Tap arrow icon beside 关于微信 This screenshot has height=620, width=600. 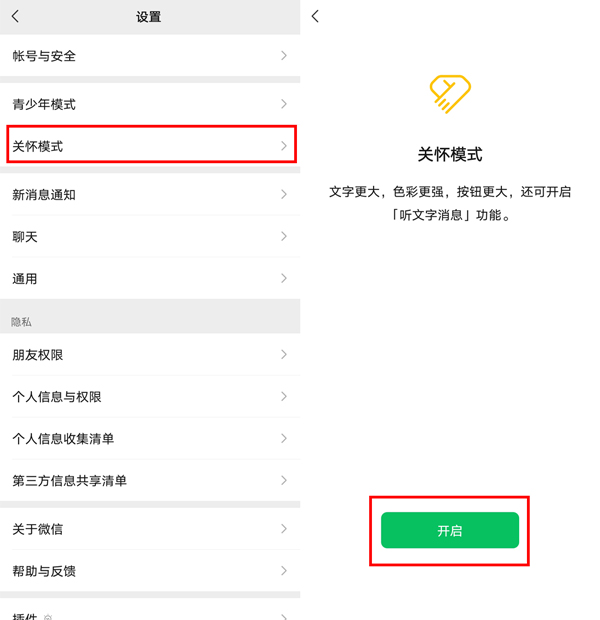click(284, 529)
